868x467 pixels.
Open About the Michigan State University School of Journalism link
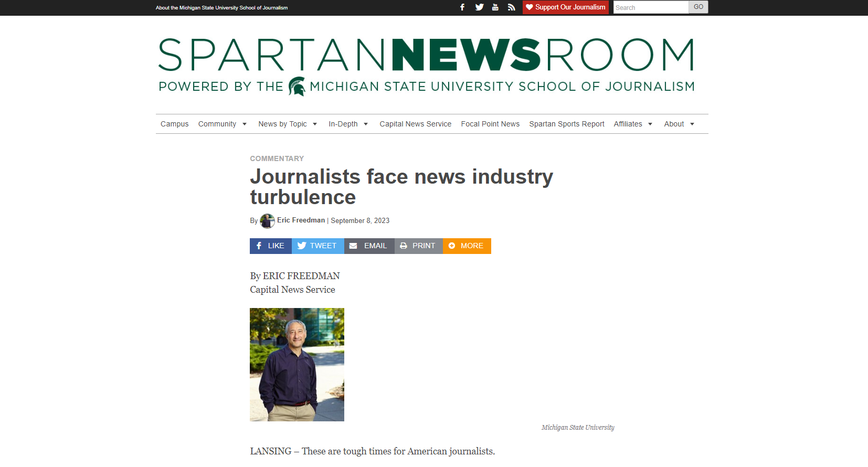pyautogui.click(x=221, y=8)
